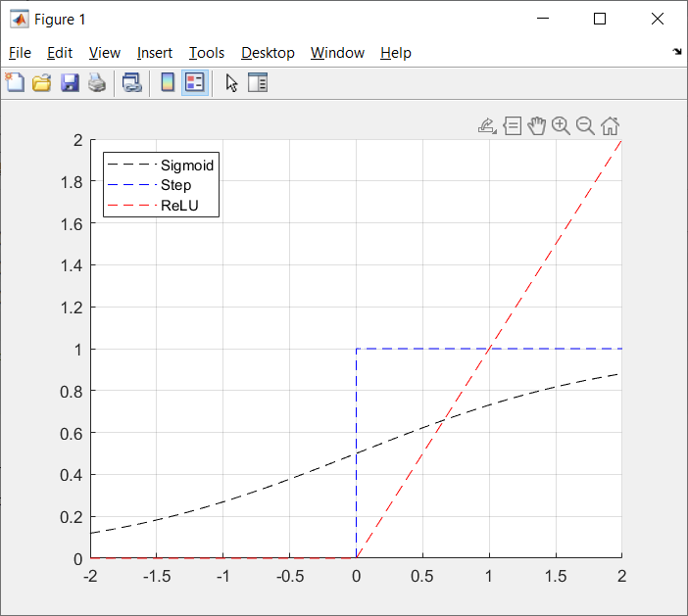The height and width of the screenshot is (616, 688).
Task: Select the Zoom Out magnifier
Action: coord(585,126)
